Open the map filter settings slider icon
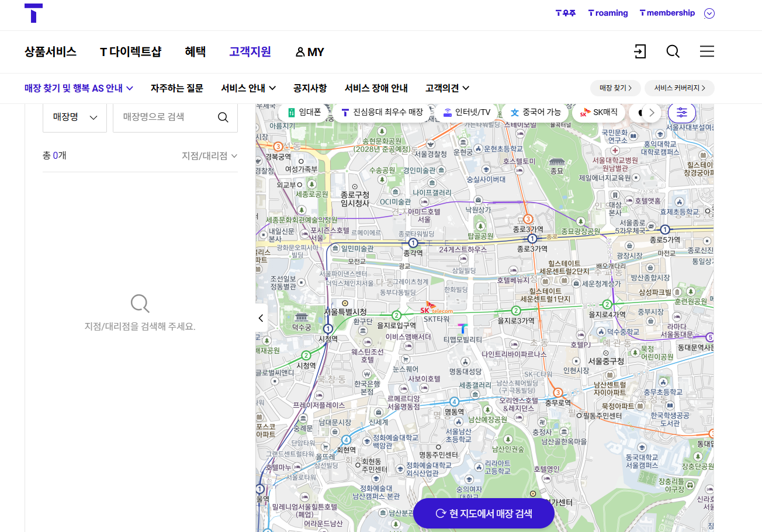 click(x=682, y=113)
